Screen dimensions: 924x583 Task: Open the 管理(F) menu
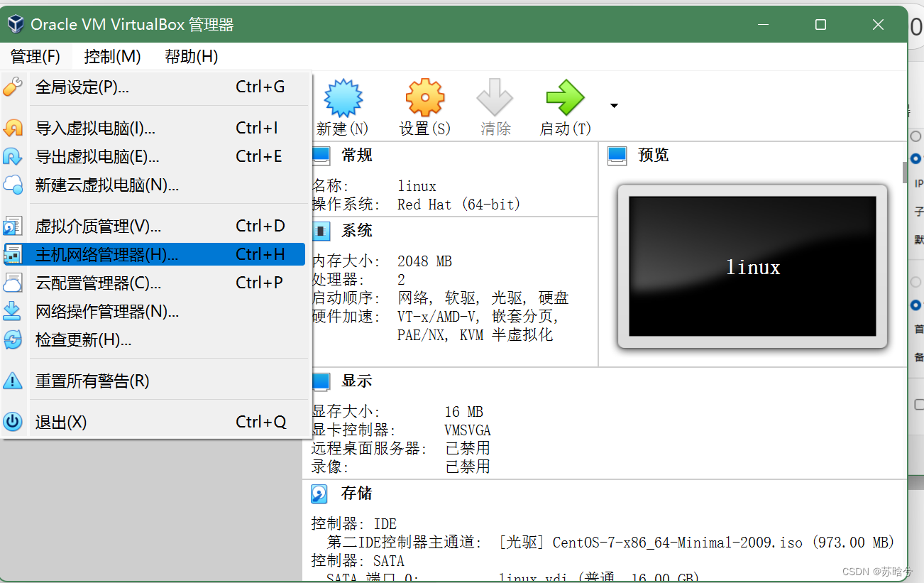click(35, 56)
